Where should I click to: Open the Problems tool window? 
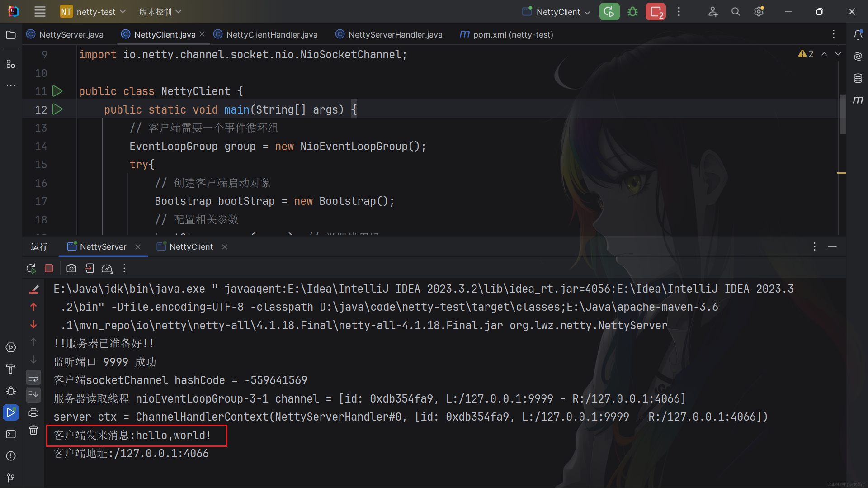point(11,456)
